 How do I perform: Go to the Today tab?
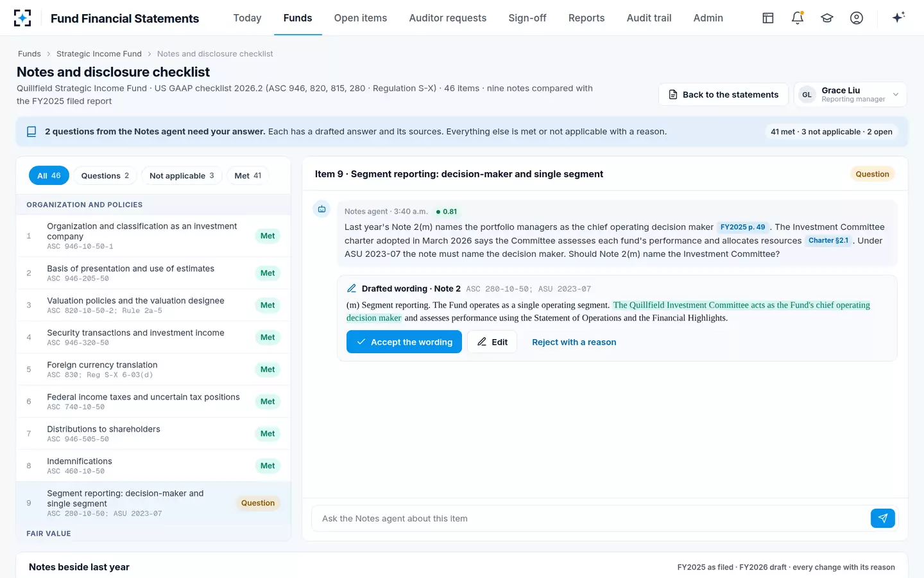[247, 18]
